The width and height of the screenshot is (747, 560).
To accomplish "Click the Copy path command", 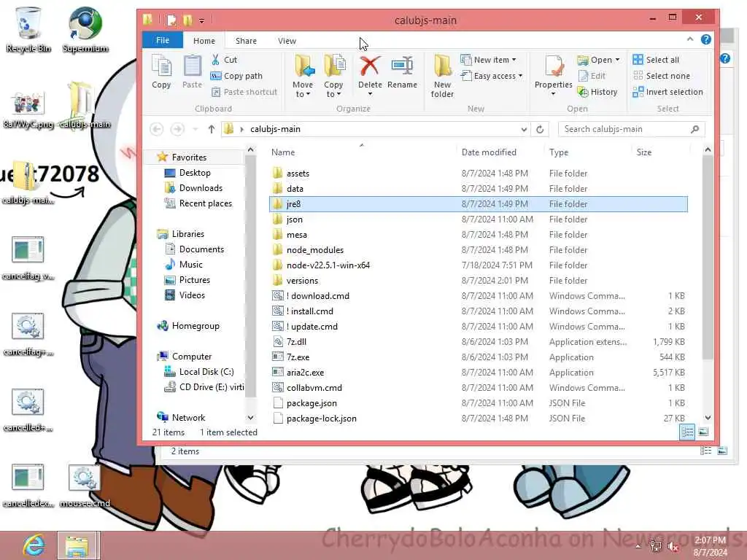I will pyautogui.click(x=237, y=76).
